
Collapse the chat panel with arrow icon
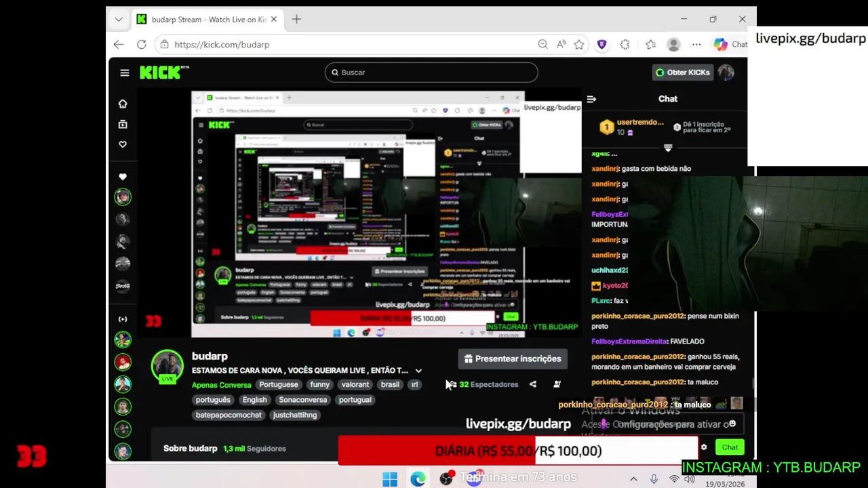click(x=591, y=99)
